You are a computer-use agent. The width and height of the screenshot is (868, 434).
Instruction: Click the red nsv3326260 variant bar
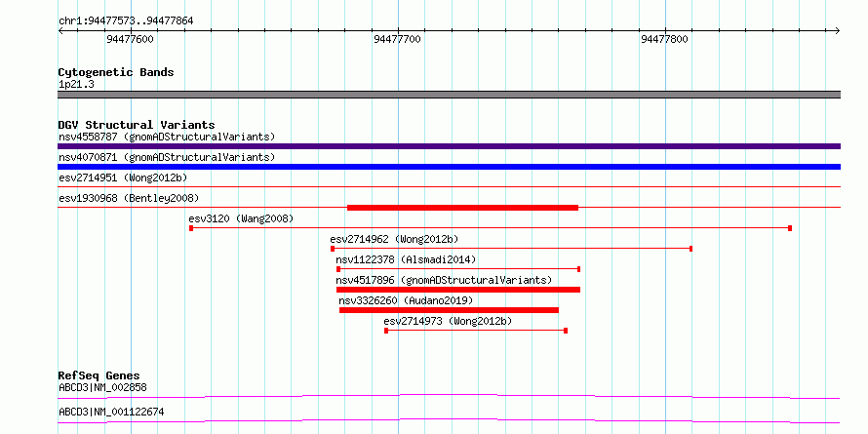click(449, 310)
